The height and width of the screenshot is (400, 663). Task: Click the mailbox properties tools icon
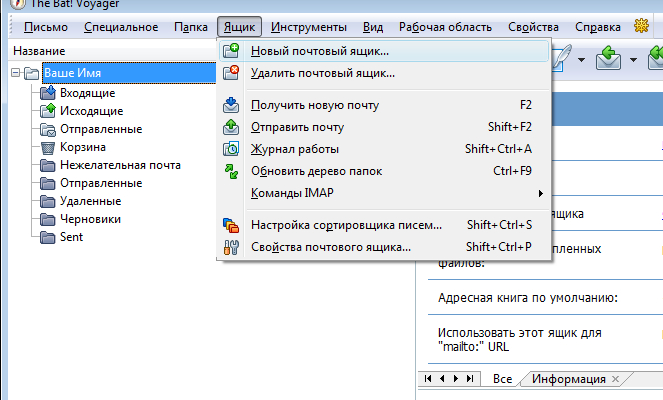tap(231, 247)
